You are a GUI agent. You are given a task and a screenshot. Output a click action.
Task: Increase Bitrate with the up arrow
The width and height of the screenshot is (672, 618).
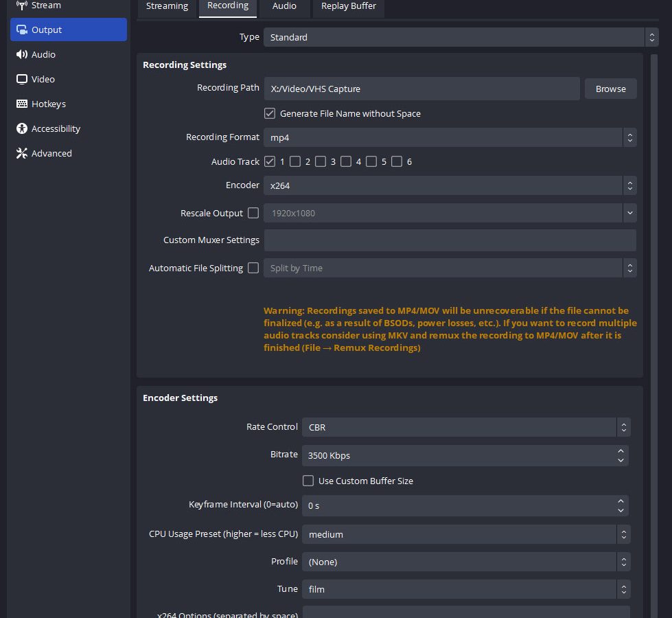point(621,450)
